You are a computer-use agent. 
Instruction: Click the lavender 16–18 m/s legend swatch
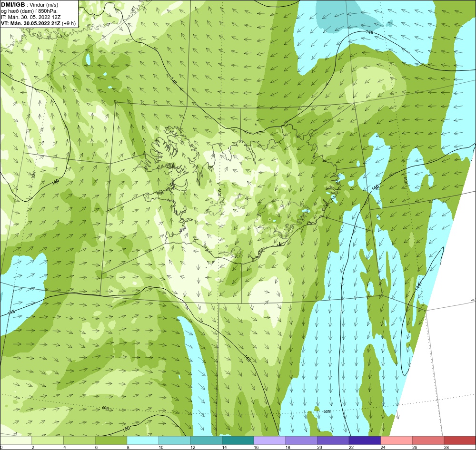pyautogui.click(x=269, y=440)
